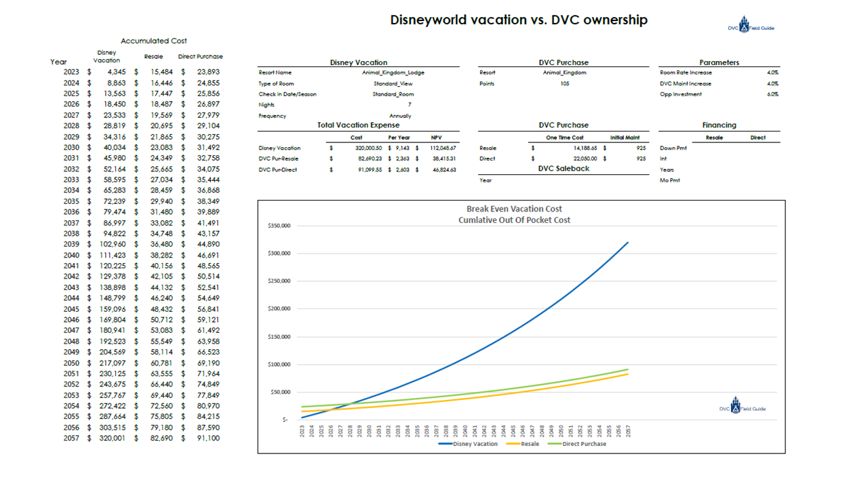Select the Resort Name value Animal_Kingdom_Lodge
This screenshot has width=868, height=488.
[x=393, y=73]
